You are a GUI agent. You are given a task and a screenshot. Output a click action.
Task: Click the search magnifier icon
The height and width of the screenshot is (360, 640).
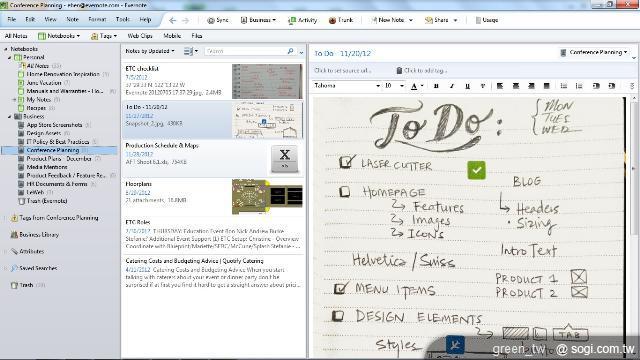291,51
